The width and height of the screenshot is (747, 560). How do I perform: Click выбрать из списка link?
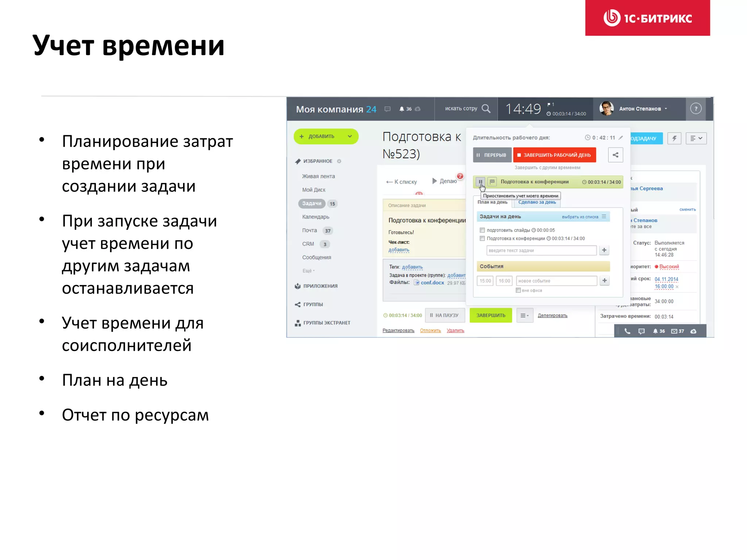(x=580, y=217)
